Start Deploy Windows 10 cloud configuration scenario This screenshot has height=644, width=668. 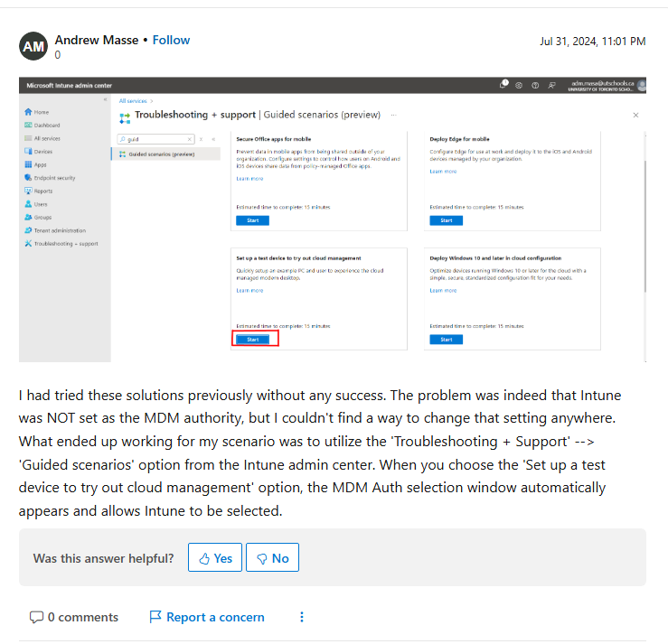446,340
